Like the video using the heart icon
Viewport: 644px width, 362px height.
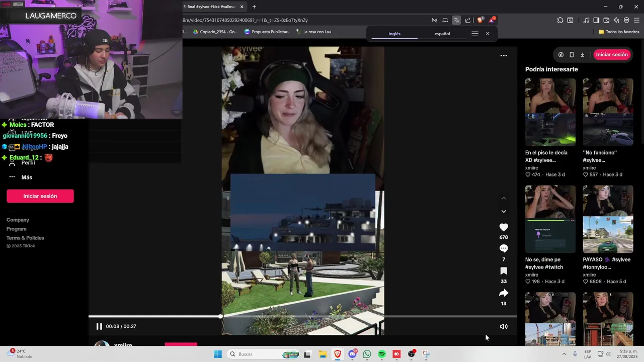504,227
